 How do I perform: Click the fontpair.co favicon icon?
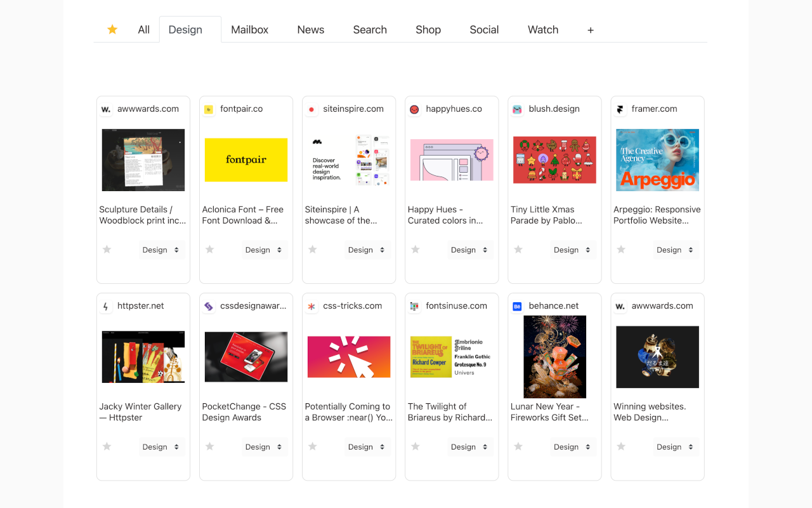(x=209, y=109)
